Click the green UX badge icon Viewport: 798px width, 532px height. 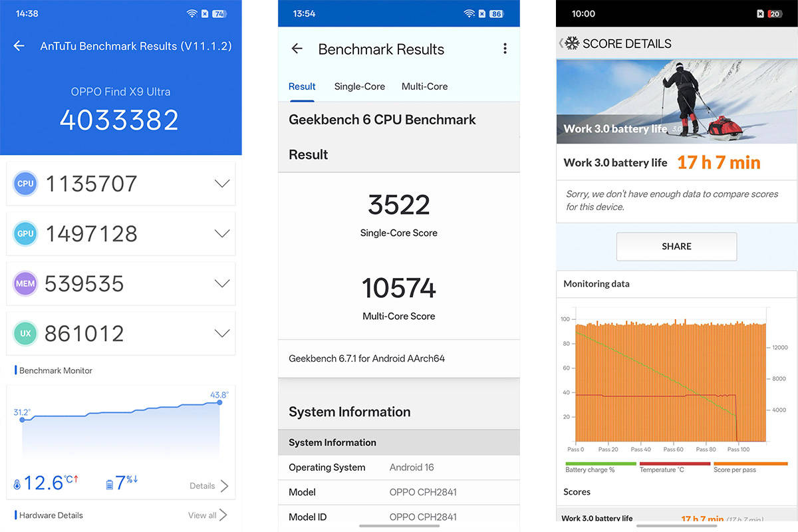click(25, 334)
